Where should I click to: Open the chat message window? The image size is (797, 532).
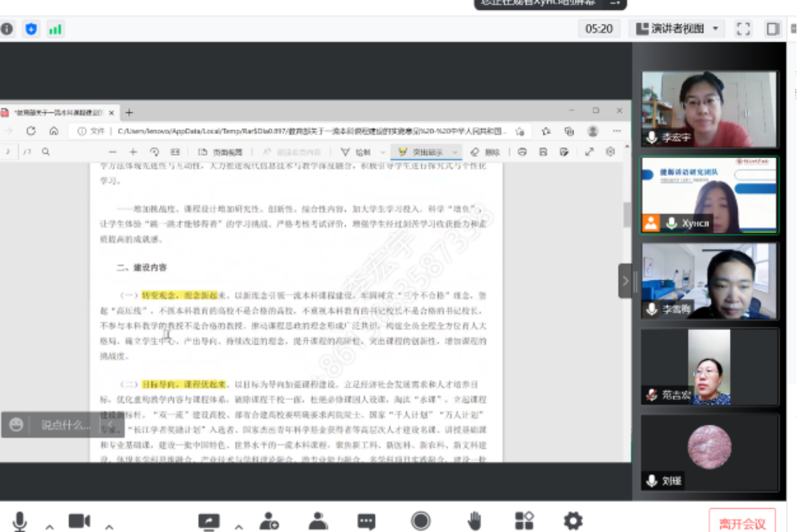366,521
